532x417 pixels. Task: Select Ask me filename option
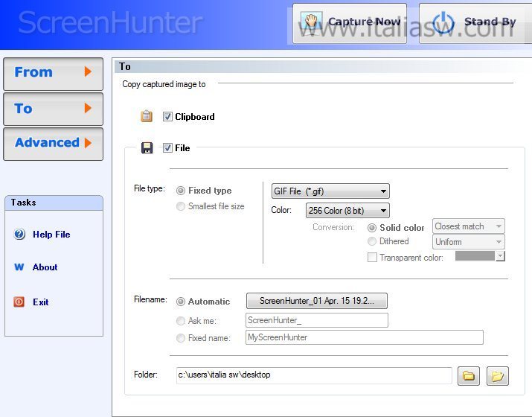(181, 320)
